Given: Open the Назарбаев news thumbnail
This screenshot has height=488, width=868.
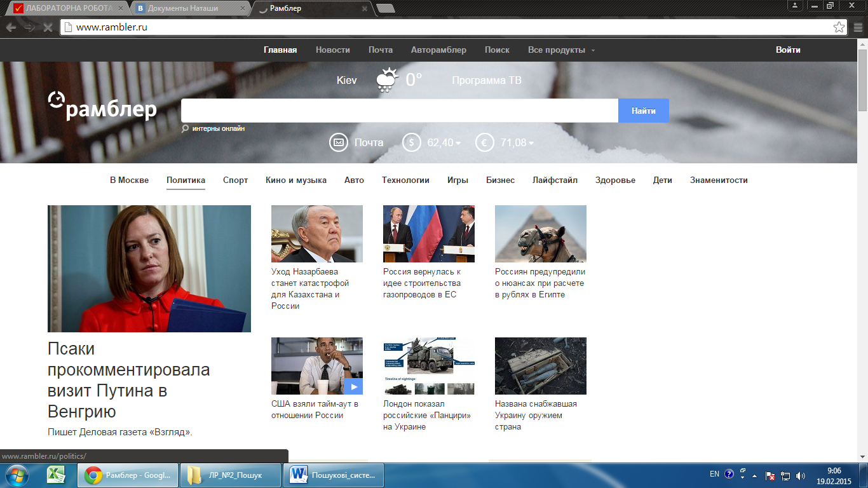Looking at the screenshot, I should pos(317,234).
